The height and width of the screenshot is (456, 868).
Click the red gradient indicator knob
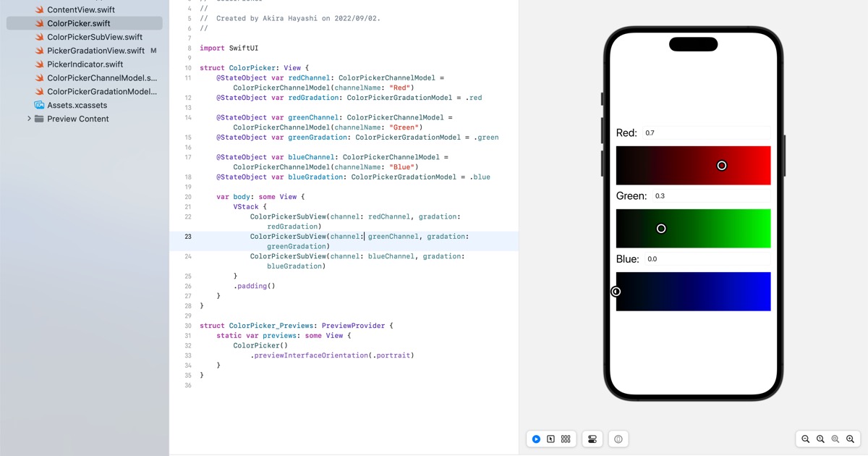722,166
